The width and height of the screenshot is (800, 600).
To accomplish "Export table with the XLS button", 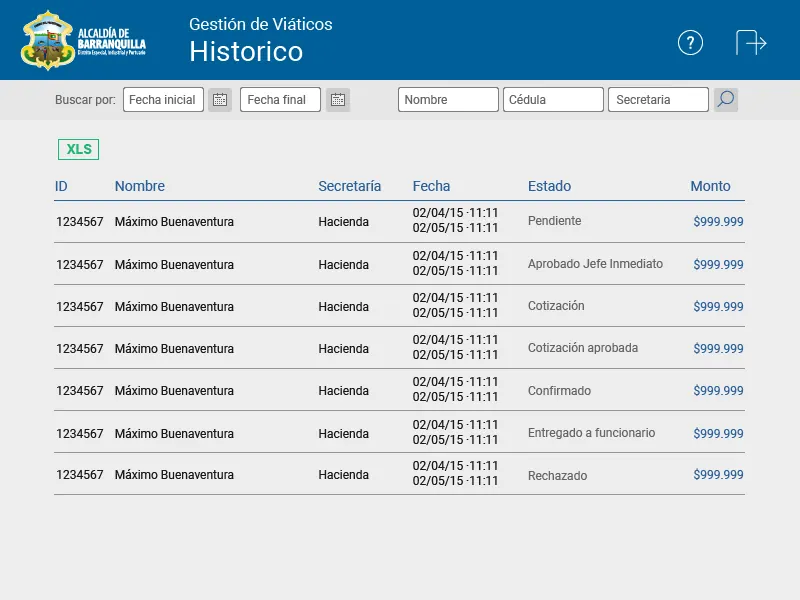I will [79, 149].
